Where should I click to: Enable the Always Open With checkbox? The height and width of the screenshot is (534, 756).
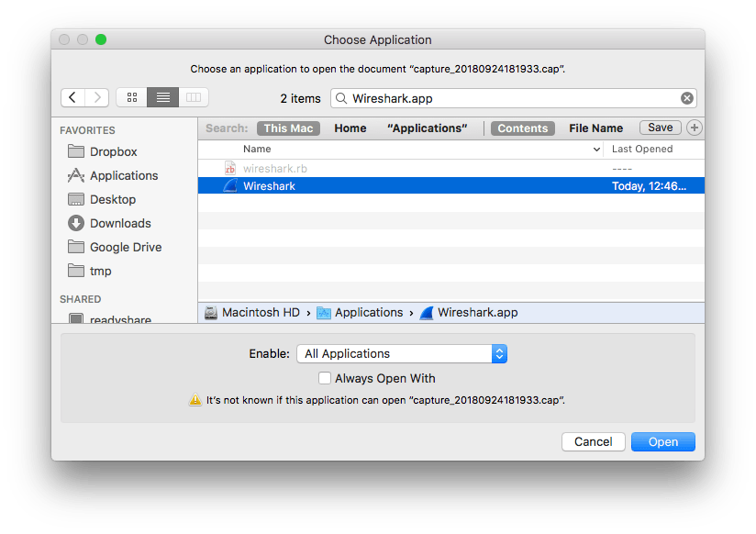coord(325,378)
